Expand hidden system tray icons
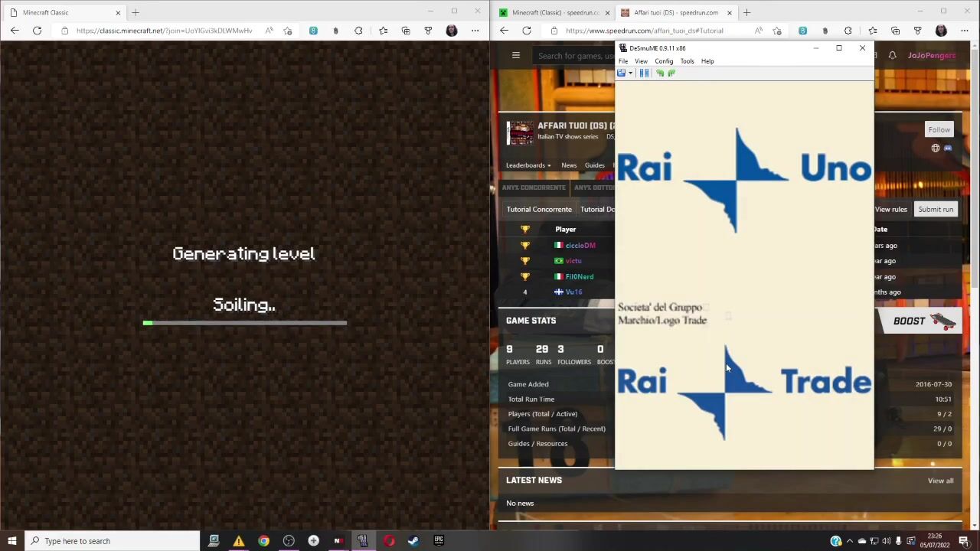 [849, 541]
